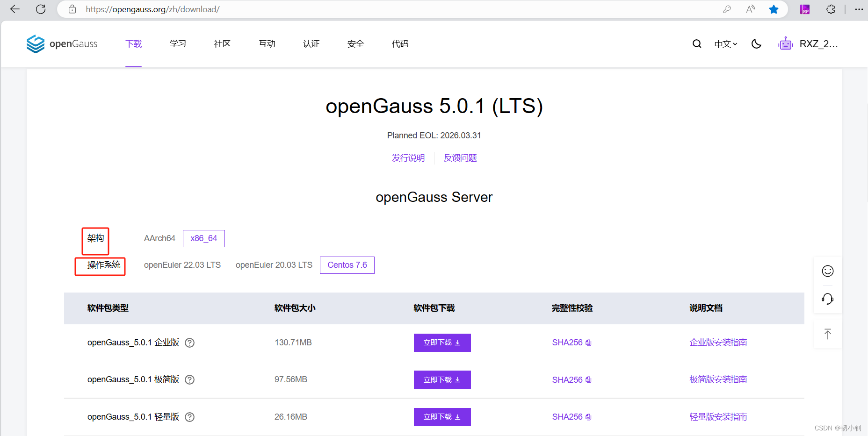This screenshot has height=436, width=868.
Task: Select the AArch64 architecture
Action: coord(159,238)
